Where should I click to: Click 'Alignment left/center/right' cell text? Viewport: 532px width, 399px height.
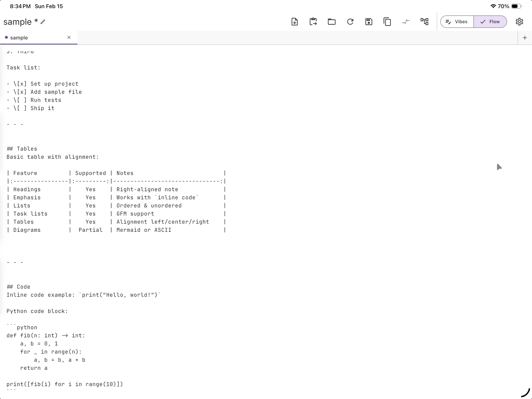click(x=163, y=222)
